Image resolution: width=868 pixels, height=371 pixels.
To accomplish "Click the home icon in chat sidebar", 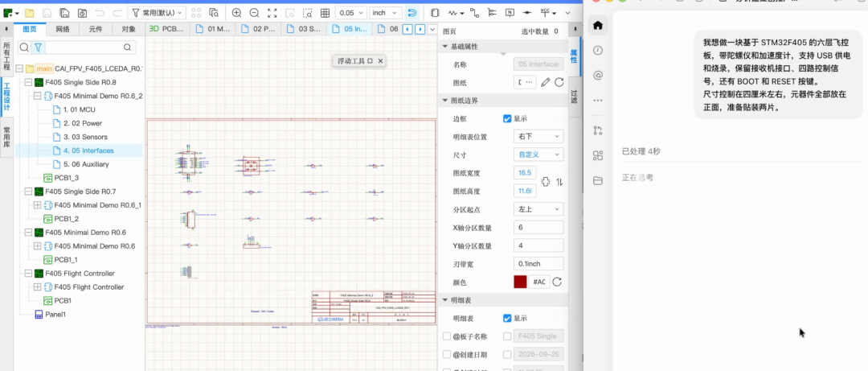I will (597, 25).
